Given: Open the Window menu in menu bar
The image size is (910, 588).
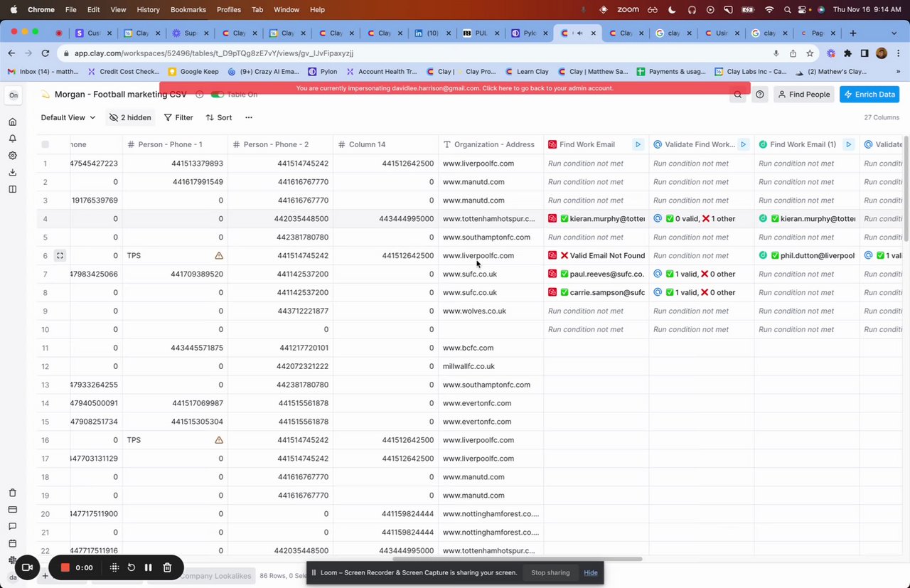Looking at the screenshot, I should pos(287,9).
